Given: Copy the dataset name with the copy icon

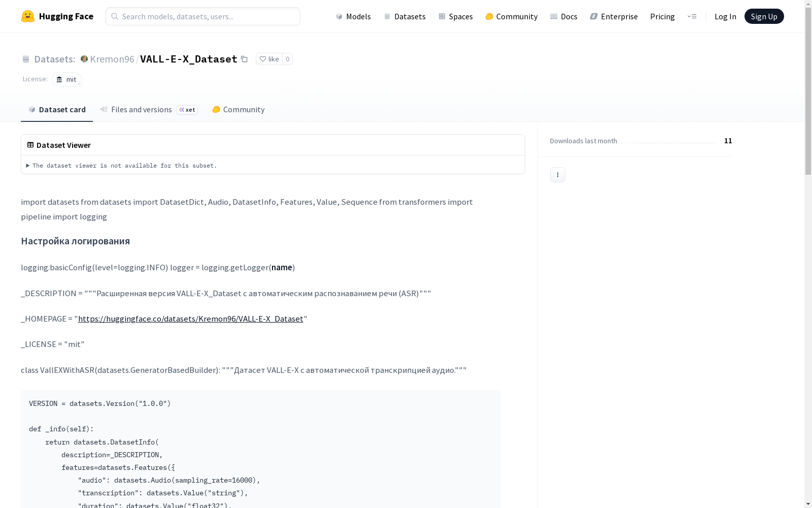Looking at the screenshot, I should 244,59.
